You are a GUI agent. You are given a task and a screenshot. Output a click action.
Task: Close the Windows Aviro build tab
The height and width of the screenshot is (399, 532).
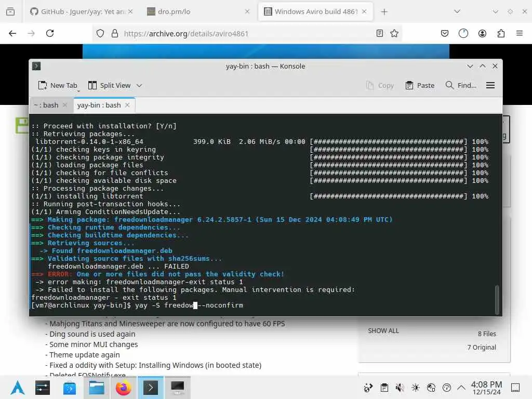[364, 11]
